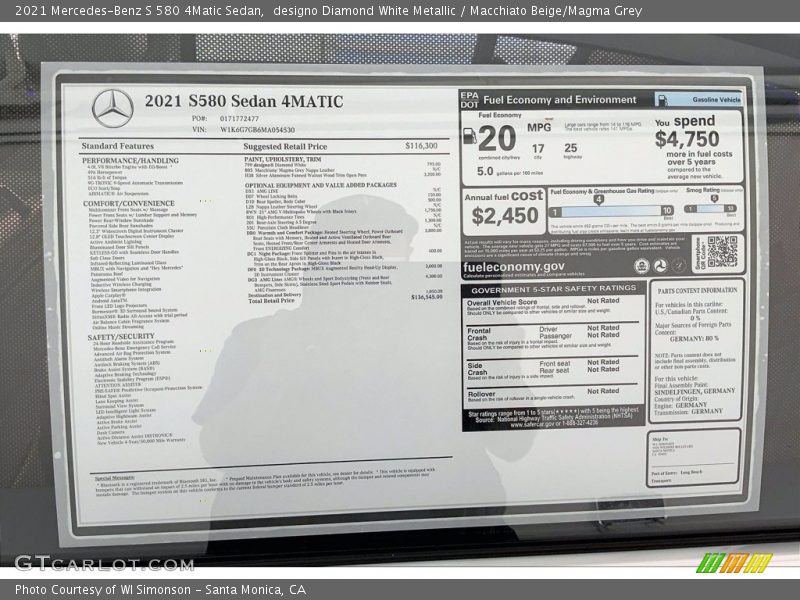Click the Side Crash label
Viewport: 800px width, 600px height.
click(477, 369)
